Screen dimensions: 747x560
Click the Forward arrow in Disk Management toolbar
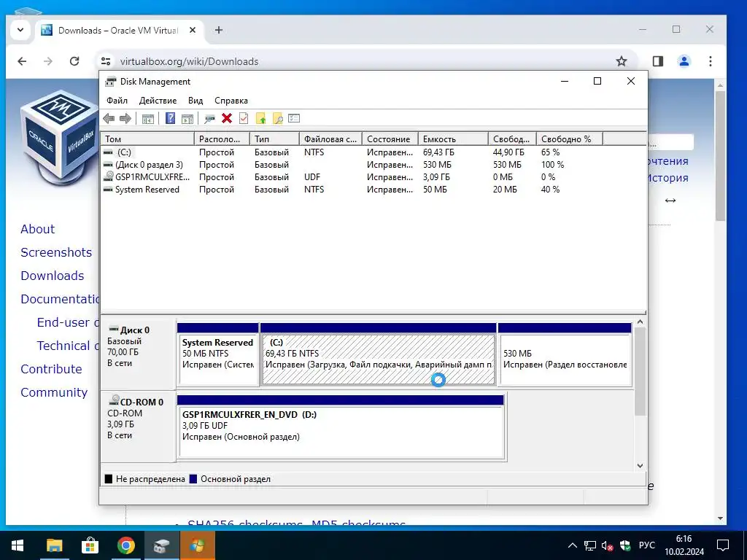125,119
